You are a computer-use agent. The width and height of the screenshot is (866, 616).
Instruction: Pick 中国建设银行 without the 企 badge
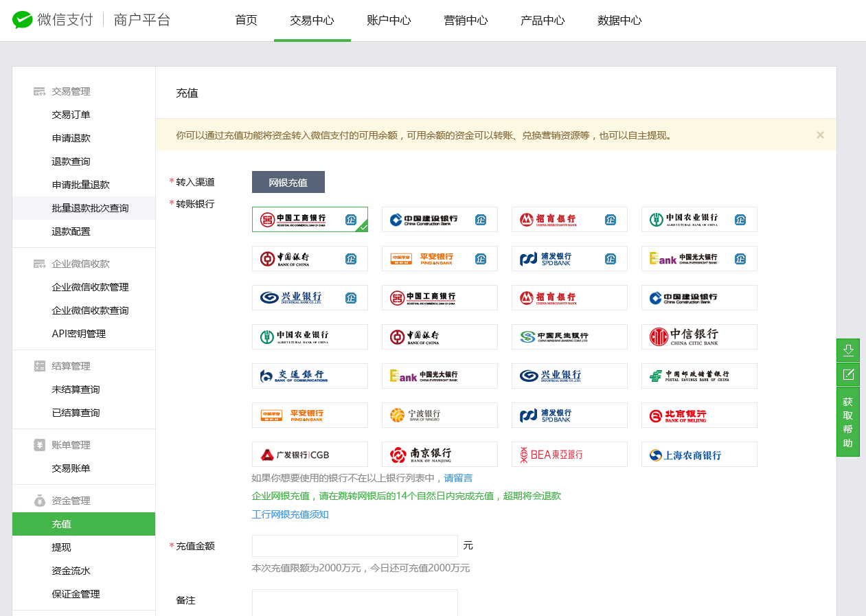pyautogui.click(x=699, y=298)
